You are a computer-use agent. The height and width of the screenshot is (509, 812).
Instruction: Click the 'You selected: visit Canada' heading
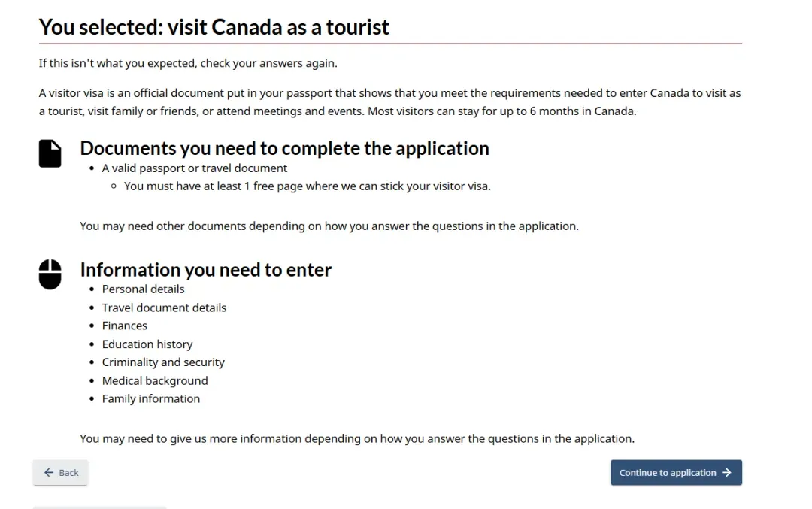point(214,27)
